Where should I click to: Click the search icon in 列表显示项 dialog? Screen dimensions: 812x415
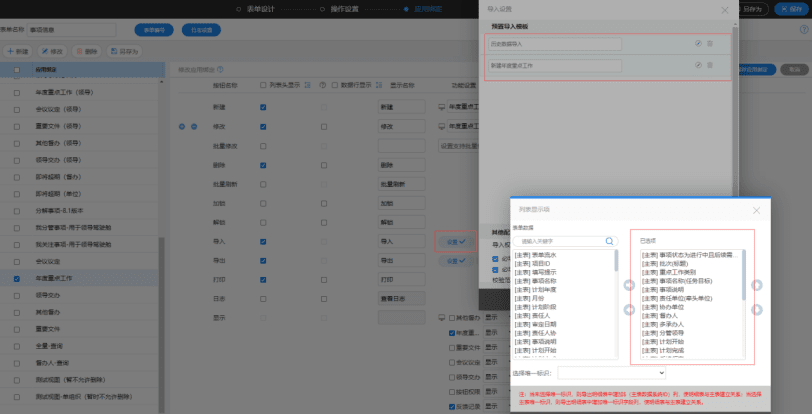pyautogui.click(x=609, y=241)
